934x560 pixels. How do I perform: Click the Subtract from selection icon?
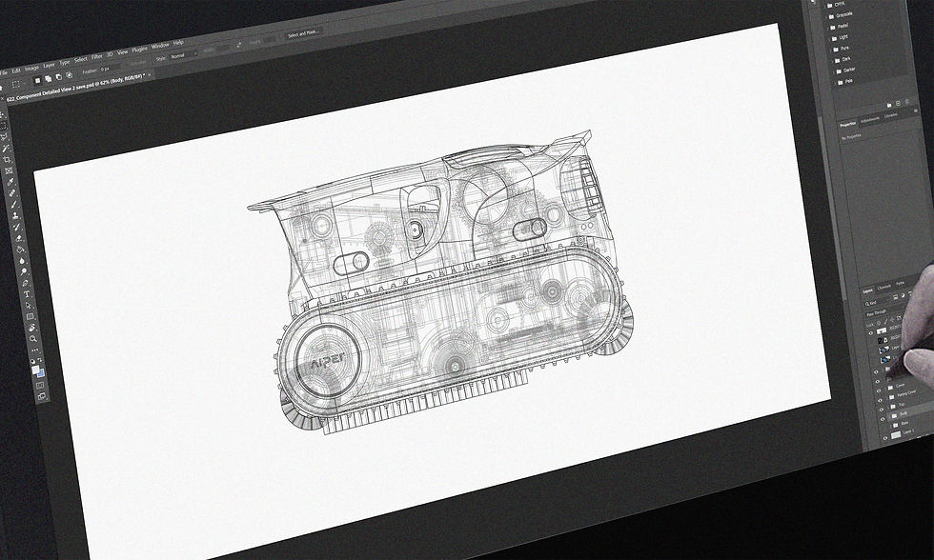click(x=58, y=77)
